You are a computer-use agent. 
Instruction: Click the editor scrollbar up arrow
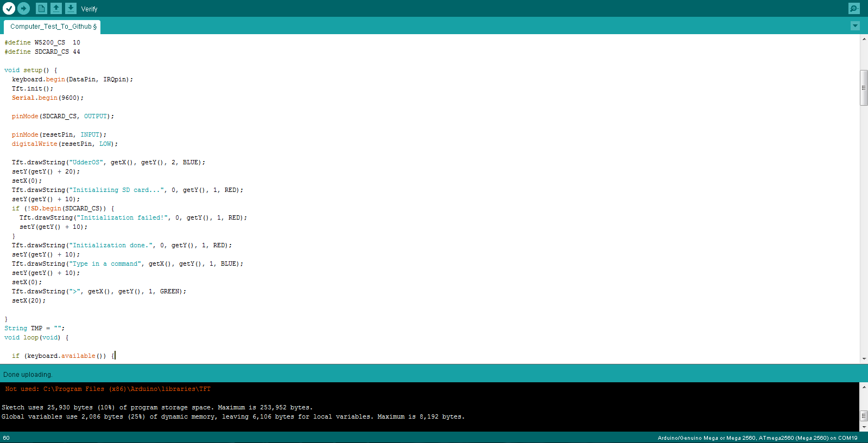(864, 39)
